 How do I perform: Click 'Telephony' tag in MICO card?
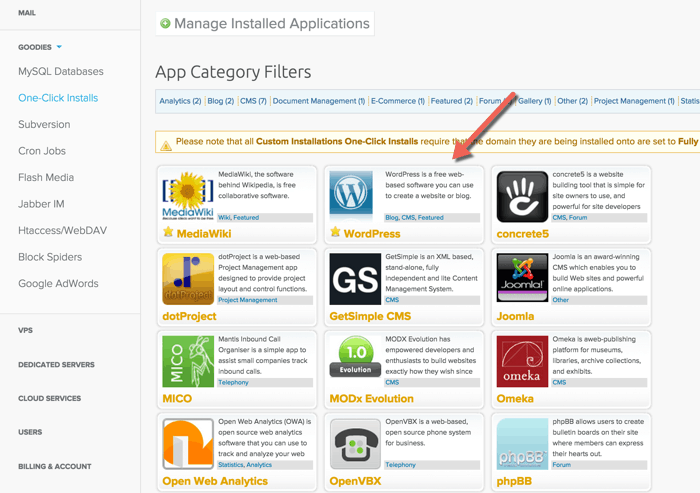(x=233, y=382)
